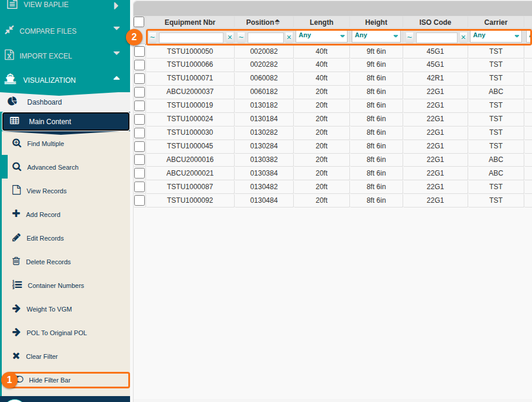This screenshot has width=532, height=402.
Task: Check the row for TSTU1000092
Action: coord(140,200)
